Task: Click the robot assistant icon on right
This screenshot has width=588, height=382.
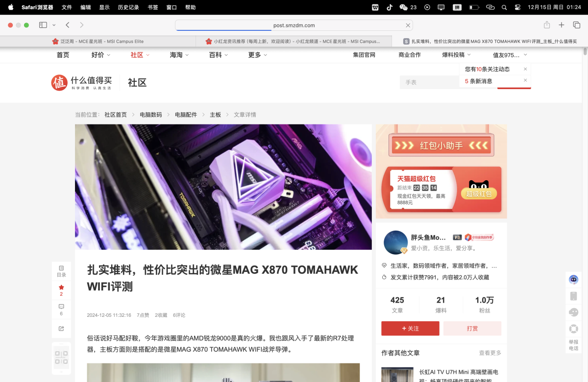Action: pyautogui.click(x=573, y=280)
